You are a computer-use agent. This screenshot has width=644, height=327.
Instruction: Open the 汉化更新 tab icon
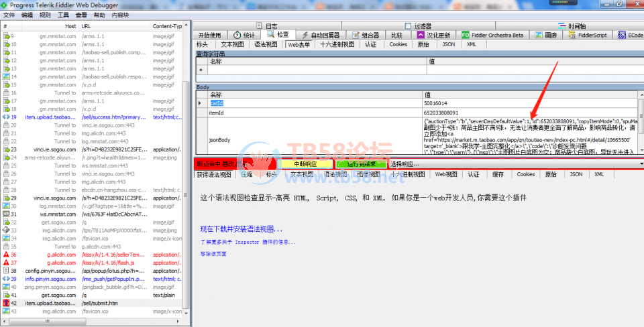[420, 36]
